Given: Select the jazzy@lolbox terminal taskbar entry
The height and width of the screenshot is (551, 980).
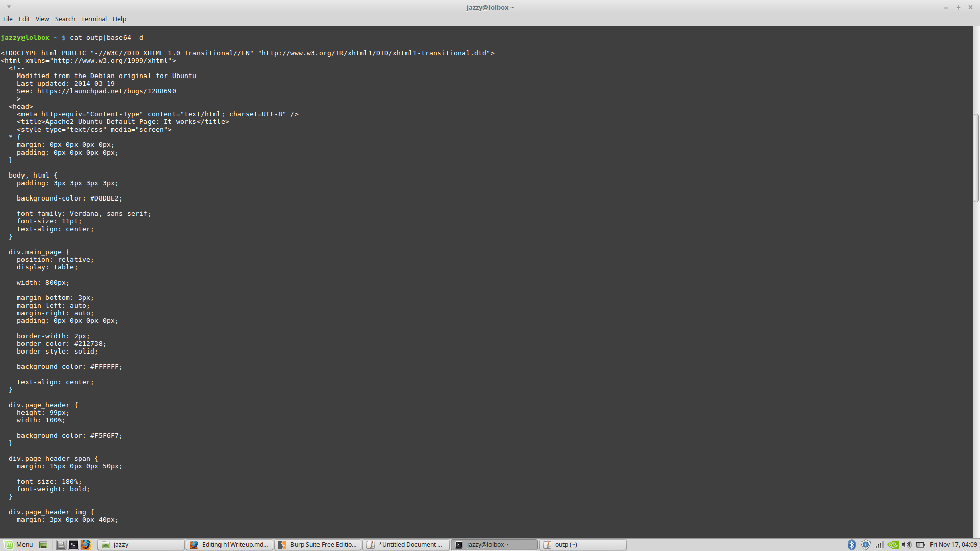Looking at the screenshot, I should point(495,545).
